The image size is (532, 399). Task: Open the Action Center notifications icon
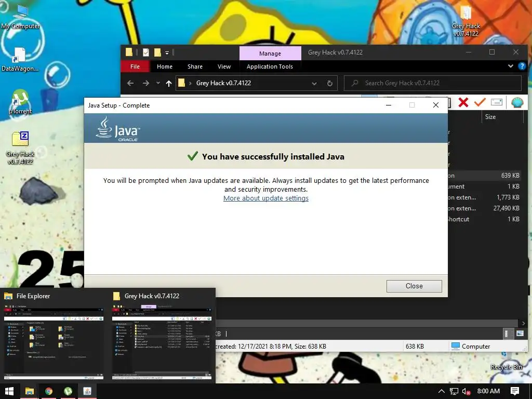point(515,391)
